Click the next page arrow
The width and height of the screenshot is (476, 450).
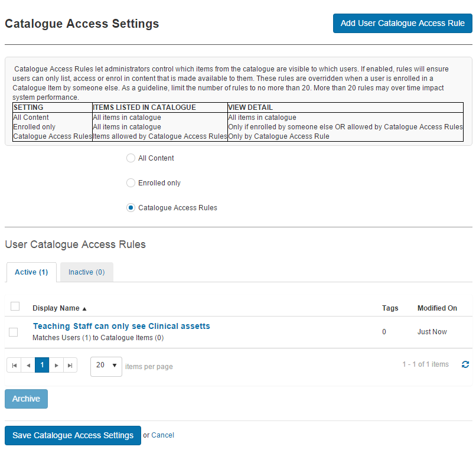click(x=56, y=365)
